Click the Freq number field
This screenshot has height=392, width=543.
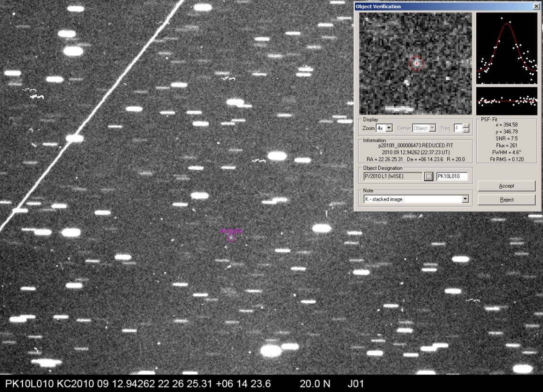[458, 128]
